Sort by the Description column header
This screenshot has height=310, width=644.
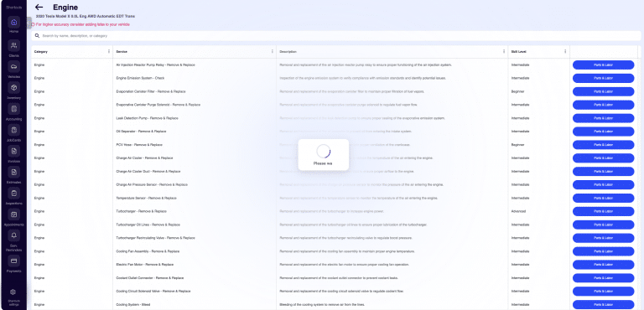[x=288, y=52]
